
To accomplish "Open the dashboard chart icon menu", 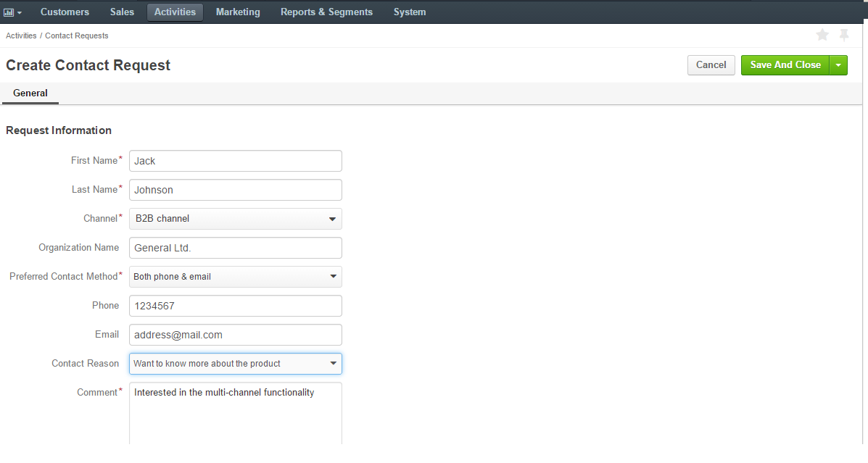I will point(12,12).
